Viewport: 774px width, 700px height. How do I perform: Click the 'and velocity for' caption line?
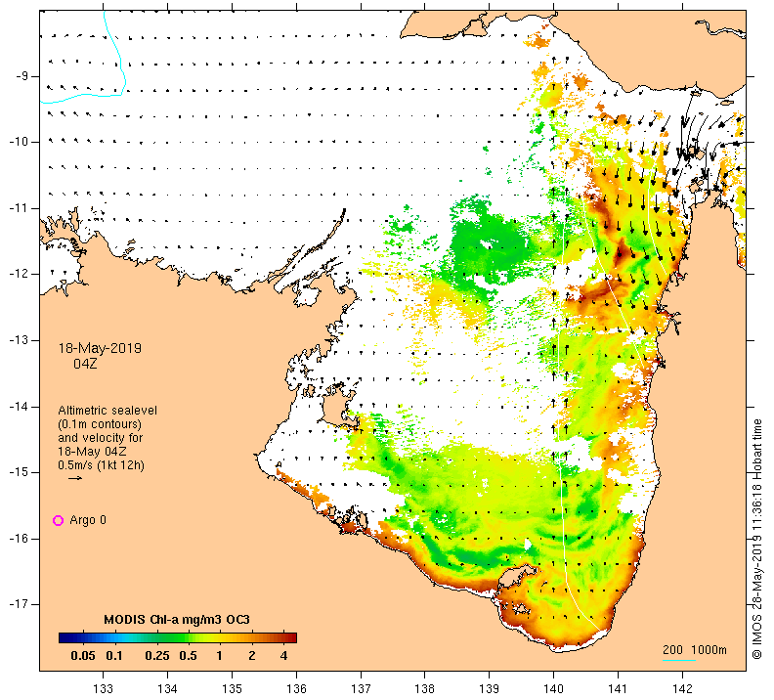101,438
